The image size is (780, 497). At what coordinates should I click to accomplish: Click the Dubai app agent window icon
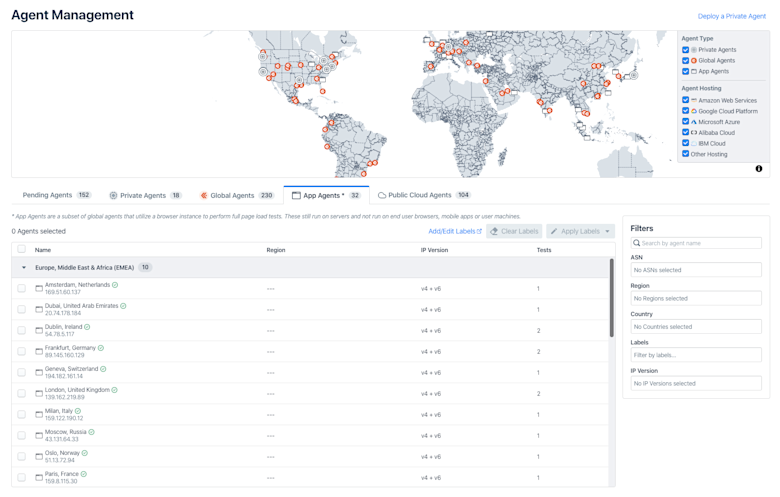[39, 309]
